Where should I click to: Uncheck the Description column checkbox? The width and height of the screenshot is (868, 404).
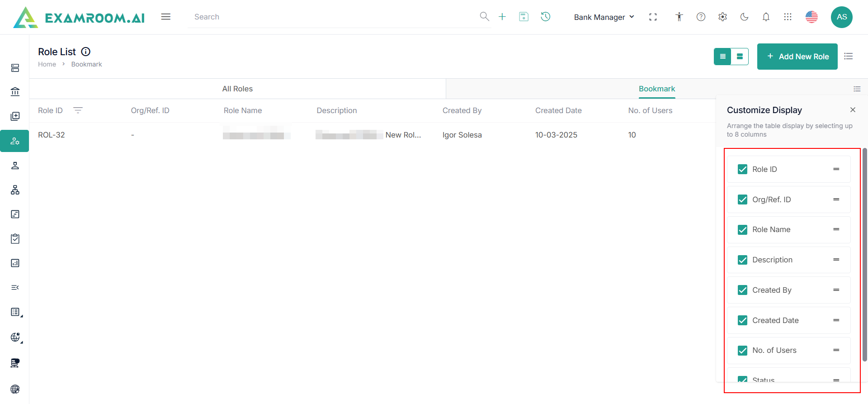(x=742, y=260)
